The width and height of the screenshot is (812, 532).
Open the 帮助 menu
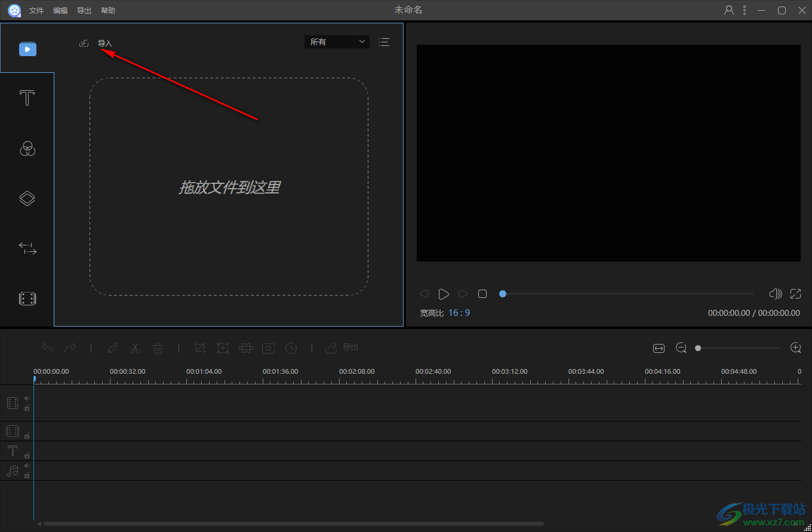[x=108, y=11]
